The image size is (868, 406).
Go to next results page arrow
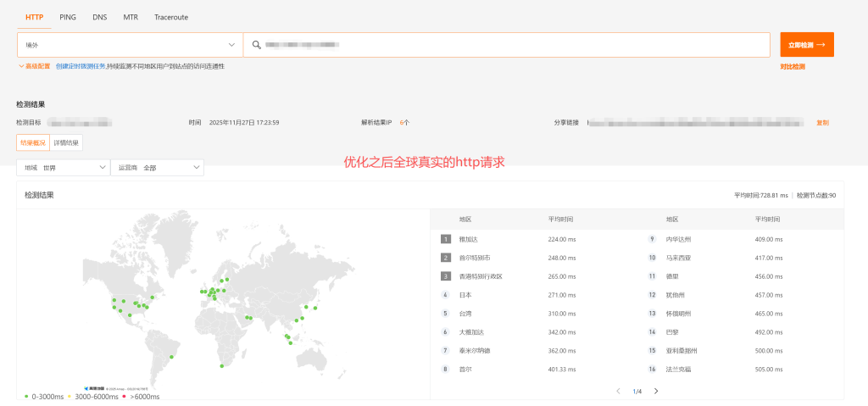pos(656,391)
